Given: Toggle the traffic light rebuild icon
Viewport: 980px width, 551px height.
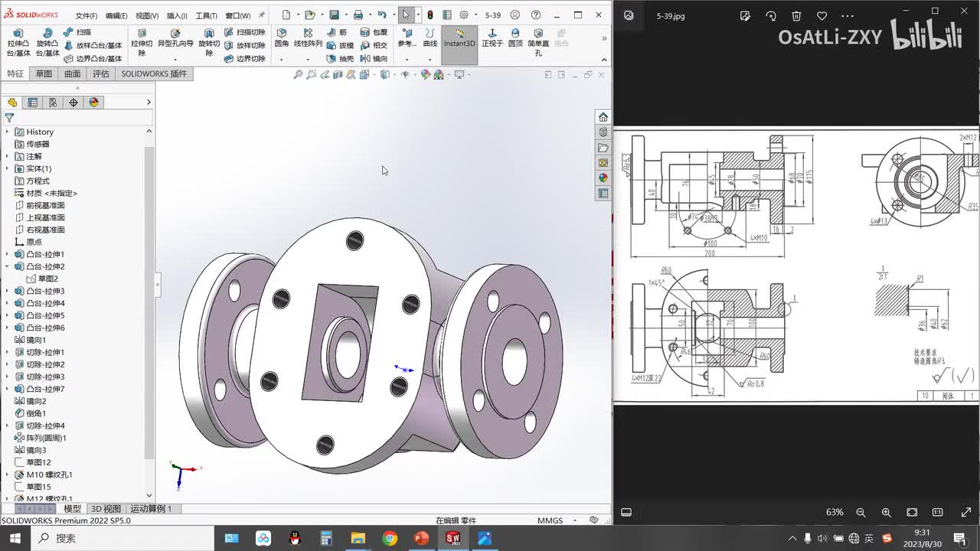Looking at the screenshot, I should [x=430, y=15].
